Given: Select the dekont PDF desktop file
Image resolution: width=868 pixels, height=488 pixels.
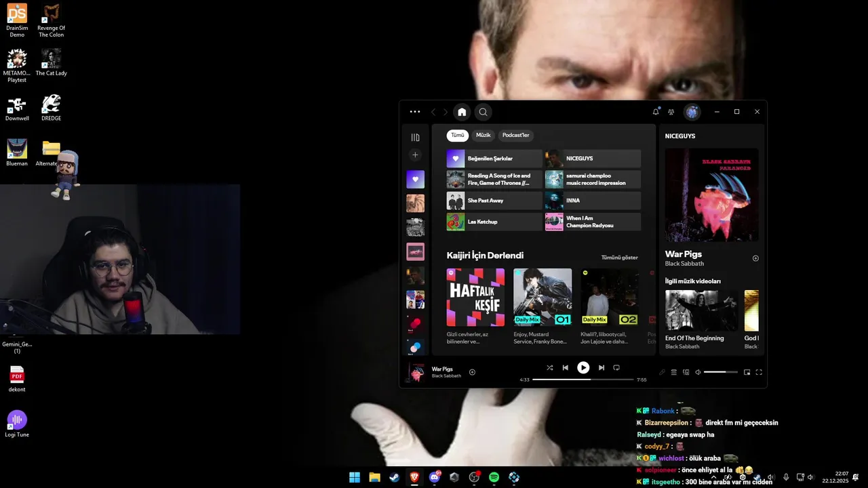Looking at the screenshot, I should point(17,379).
